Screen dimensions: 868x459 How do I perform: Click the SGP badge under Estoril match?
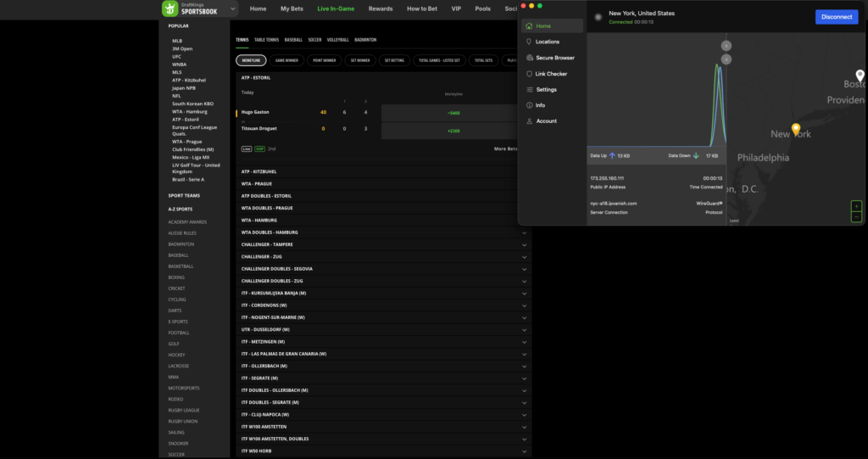click(x=259, y=148)
